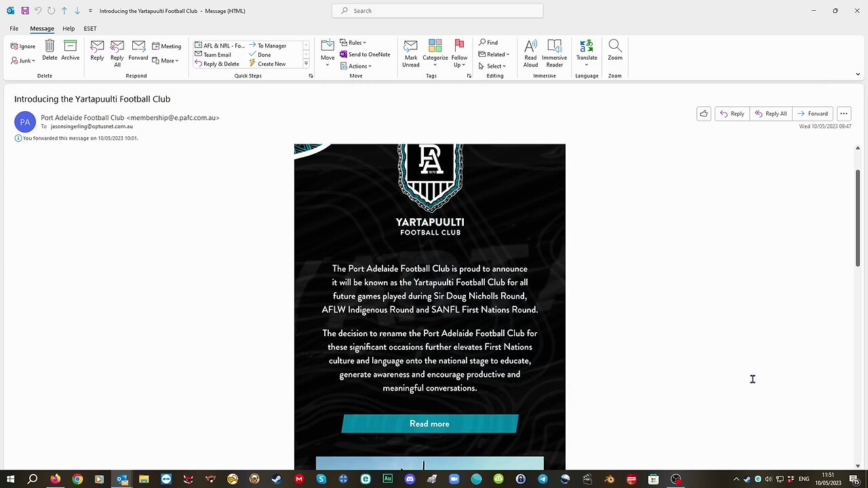Open the Windows Start menu
868x488 pixels.
tap(10, 479)
